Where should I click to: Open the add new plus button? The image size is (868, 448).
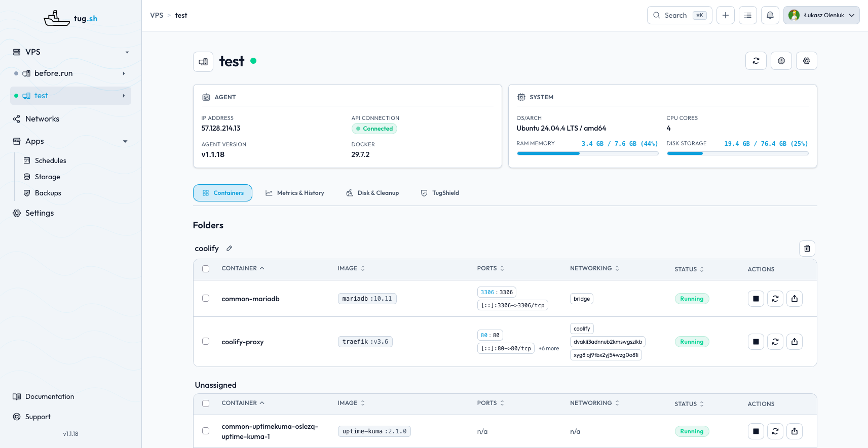pos(725,15)
